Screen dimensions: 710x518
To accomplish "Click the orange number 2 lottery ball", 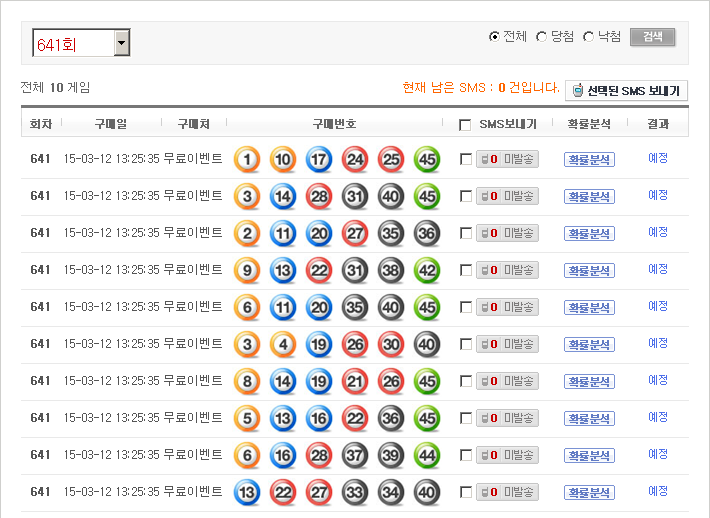I will [x=247, y=233].
